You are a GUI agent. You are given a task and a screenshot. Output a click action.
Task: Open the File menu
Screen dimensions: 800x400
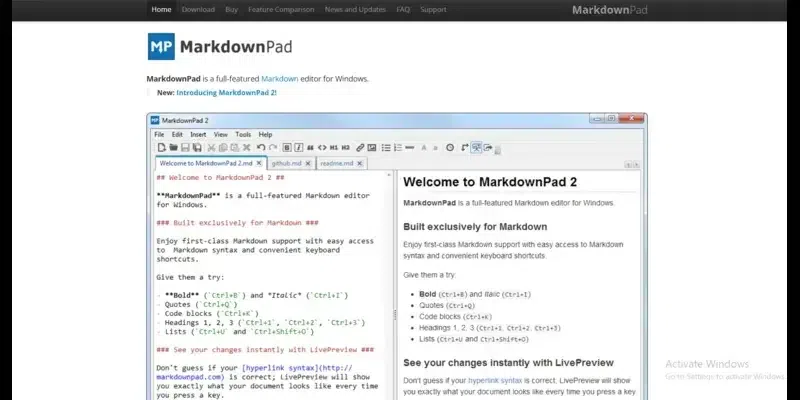(x=159, y=135)
